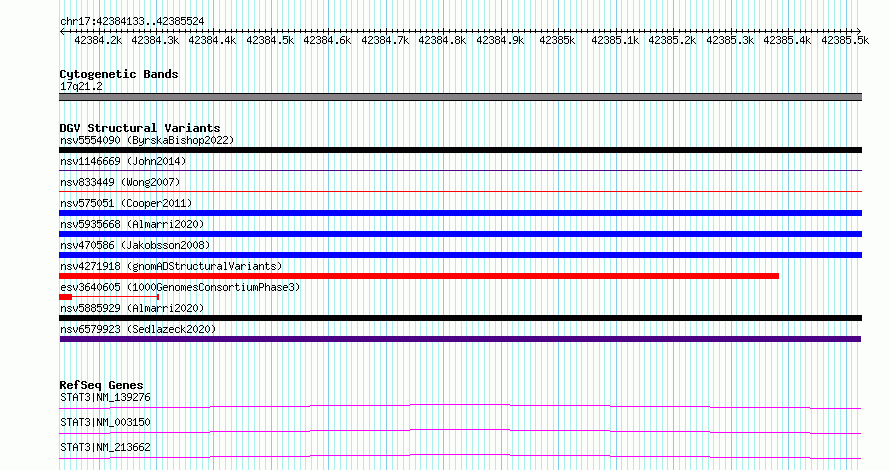Click the 42384.3k ruler tick label
The image size is (890, 470).
tap(155, 41)
